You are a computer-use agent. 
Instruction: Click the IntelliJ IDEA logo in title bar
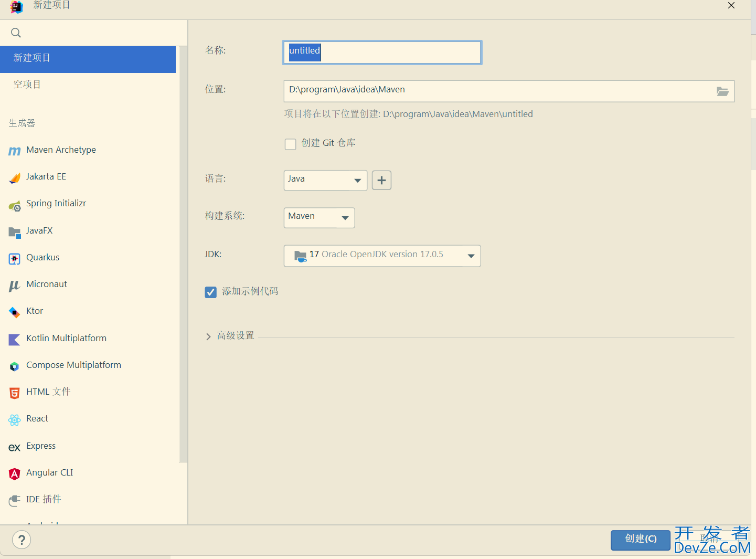click(x=16, y=7)
